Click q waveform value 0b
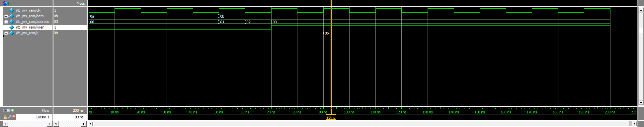This screenshot has width=644, height=127. pyautogui.click(x=327, y=33)
